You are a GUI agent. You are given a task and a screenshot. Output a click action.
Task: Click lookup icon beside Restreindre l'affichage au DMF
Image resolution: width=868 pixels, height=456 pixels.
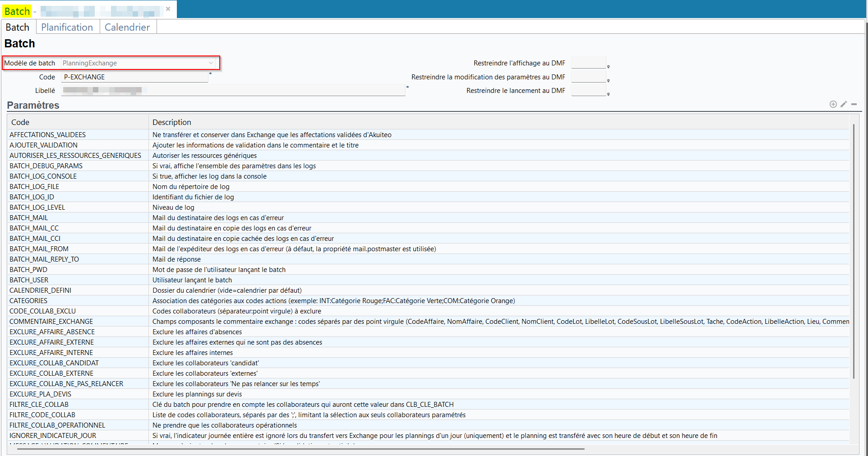point(608,67)
